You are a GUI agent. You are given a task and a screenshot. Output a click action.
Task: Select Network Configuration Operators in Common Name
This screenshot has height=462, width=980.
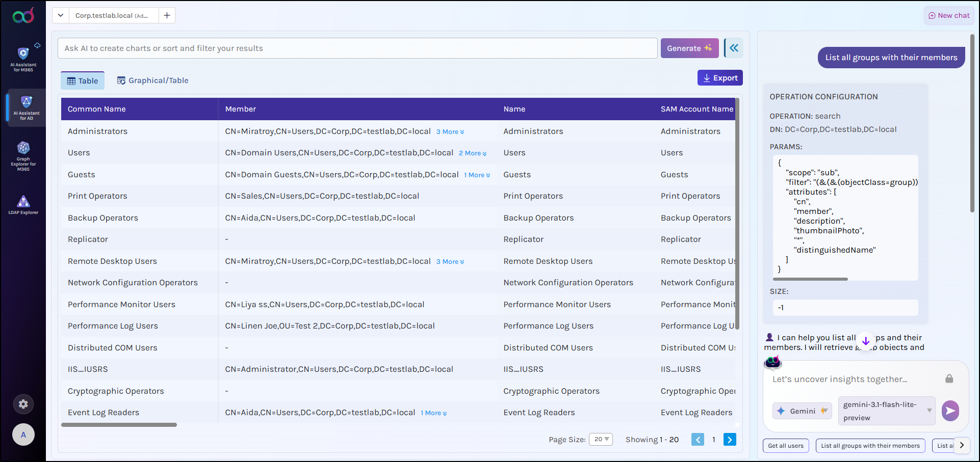(x=133, y=283)
